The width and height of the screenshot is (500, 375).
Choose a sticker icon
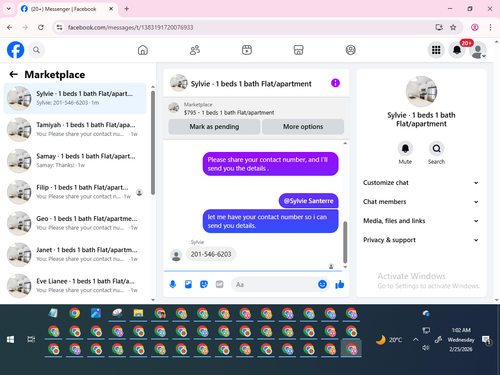click(204, 284)
